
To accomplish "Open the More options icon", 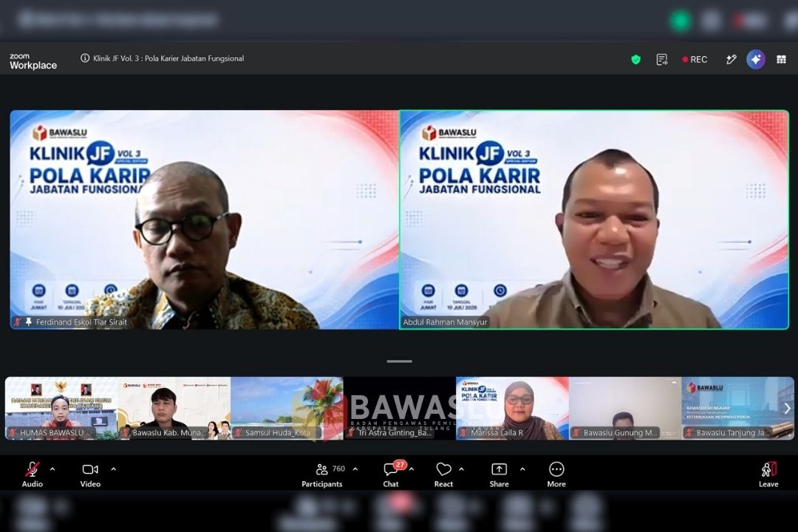I will point(556,469).
